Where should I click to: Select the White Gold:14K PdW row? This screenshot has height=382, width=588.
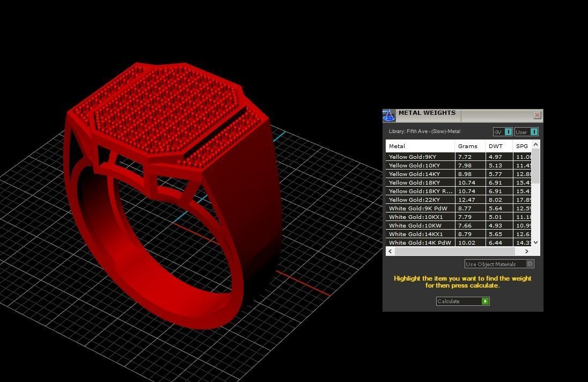point(458,243)
